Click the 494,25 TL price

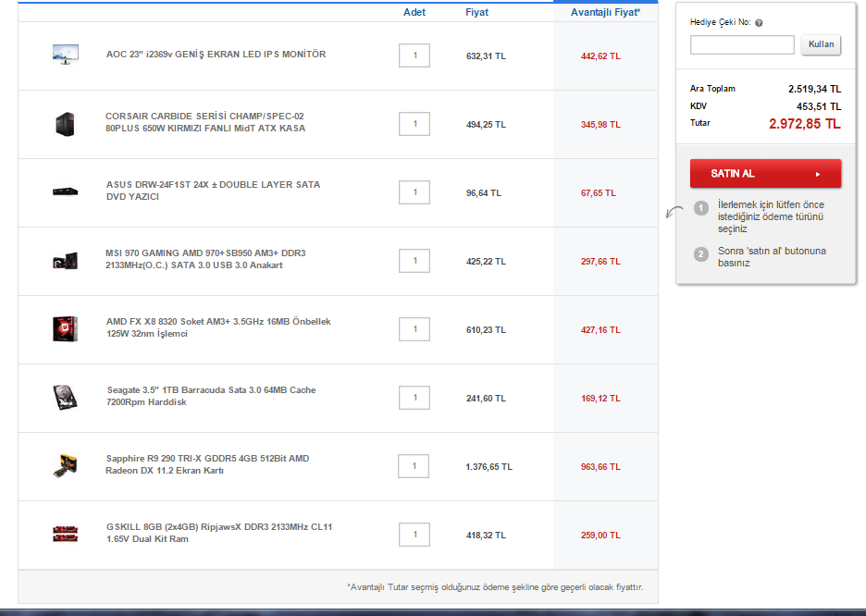486,125
